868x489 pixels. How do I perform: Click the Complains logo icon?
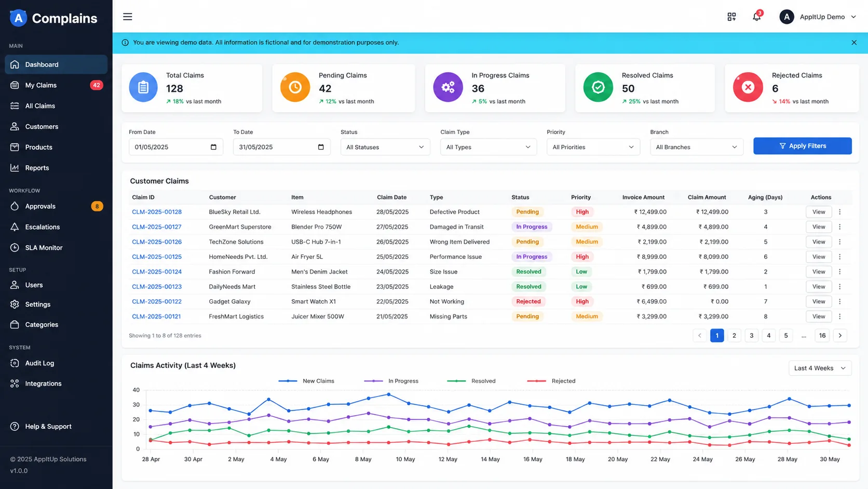[x=18, y=18]
